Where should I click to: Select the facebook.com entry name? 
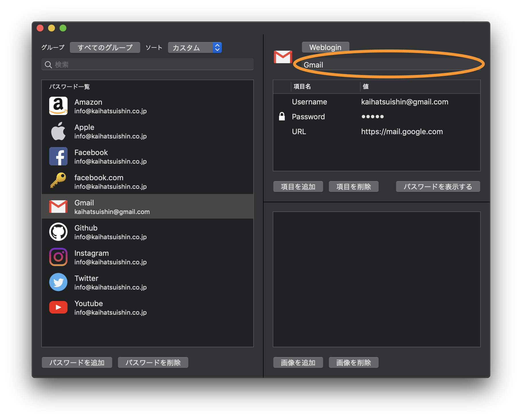pos(99,178)
